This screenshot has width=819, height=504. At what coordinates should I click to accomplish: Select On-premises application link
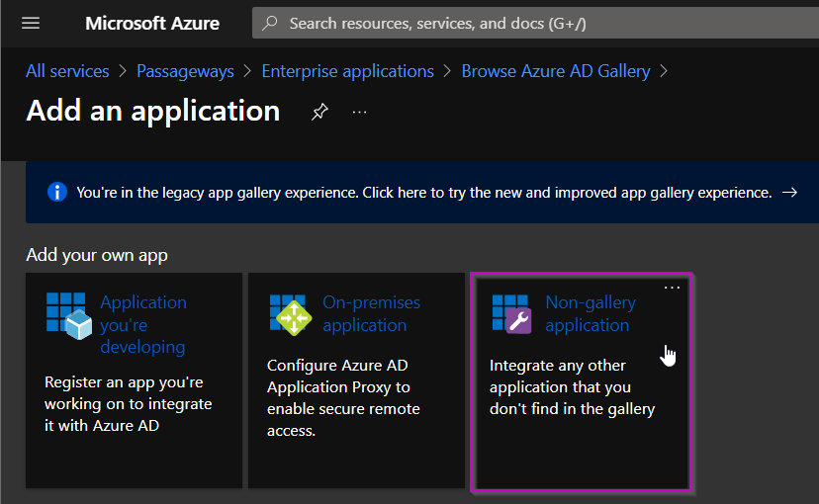click(371, 313)
